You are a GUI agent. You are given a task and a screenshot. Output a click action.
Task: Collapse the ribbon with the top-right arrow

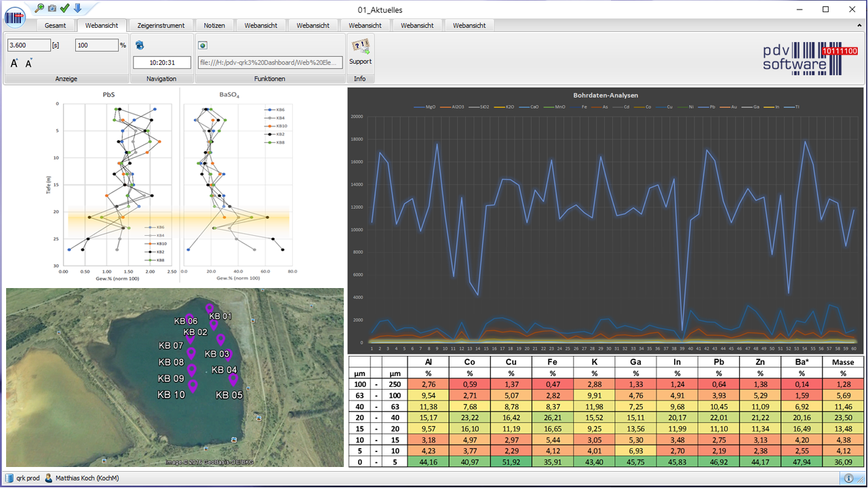(x=861, y=25)
